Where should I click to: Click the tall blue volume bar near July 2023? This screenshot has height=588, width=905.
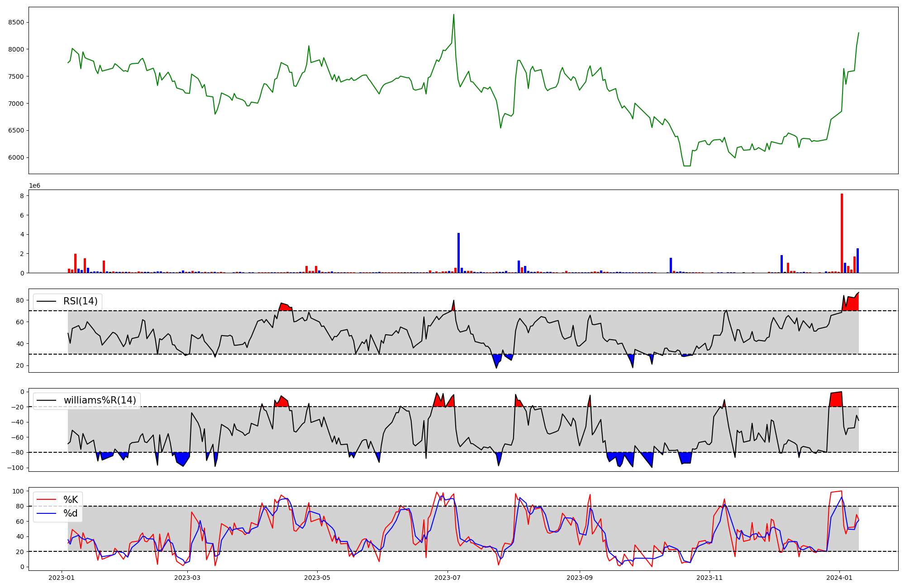(458, 253)
